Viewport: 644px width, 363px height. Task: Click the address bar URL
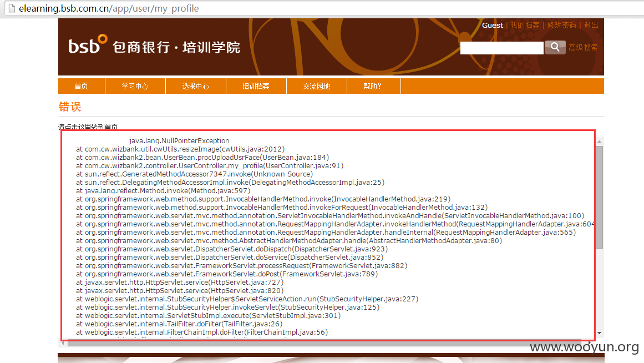click(109, 8)
